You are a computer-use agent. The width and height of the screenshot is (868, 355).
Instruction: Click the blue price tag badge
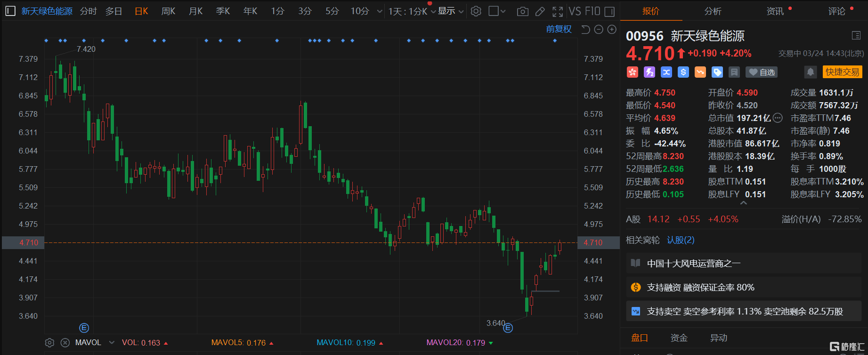(717, 72)
